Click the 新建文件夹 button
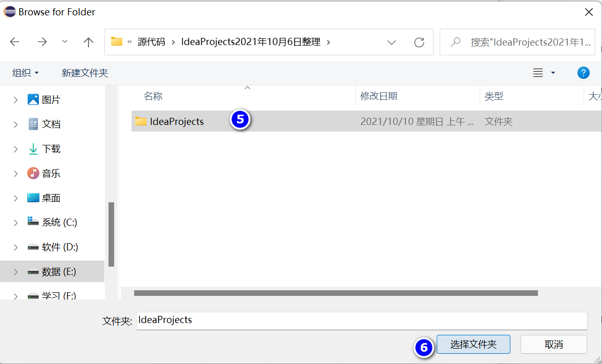Image resolution: width=602 pixels, height=364 pixels. click(85, 73)
